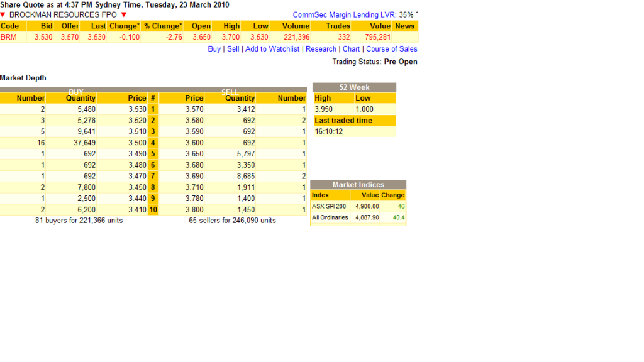The height and width of the screenshot is (362, 644).
Task: Select the Offer column header
Action: (x=67, y=26)
